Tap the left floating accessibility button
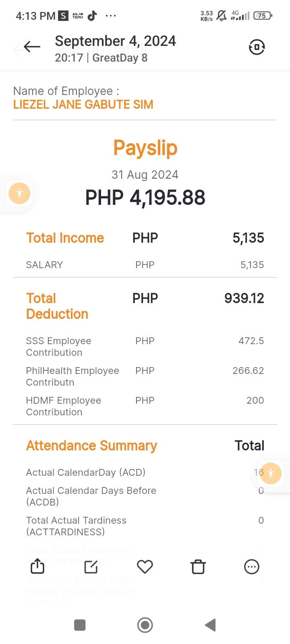 (19, 193)
